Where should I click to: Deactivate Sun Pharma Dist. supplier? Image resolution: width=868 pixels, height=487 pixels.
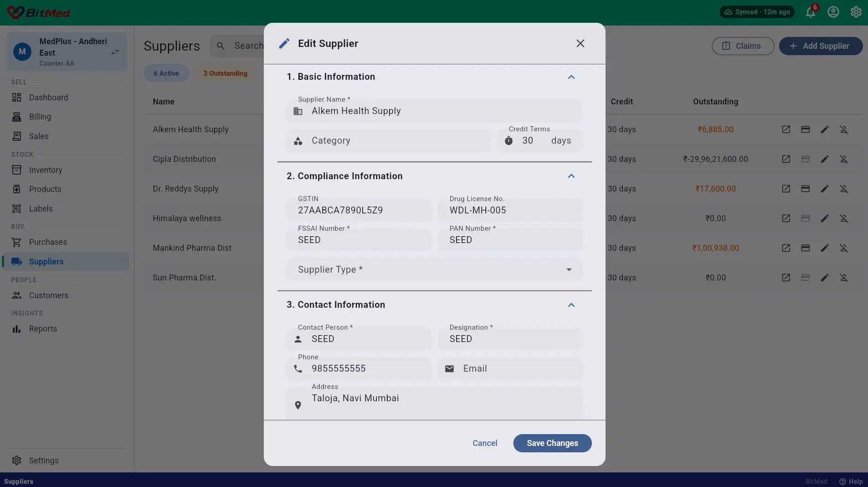844,278
